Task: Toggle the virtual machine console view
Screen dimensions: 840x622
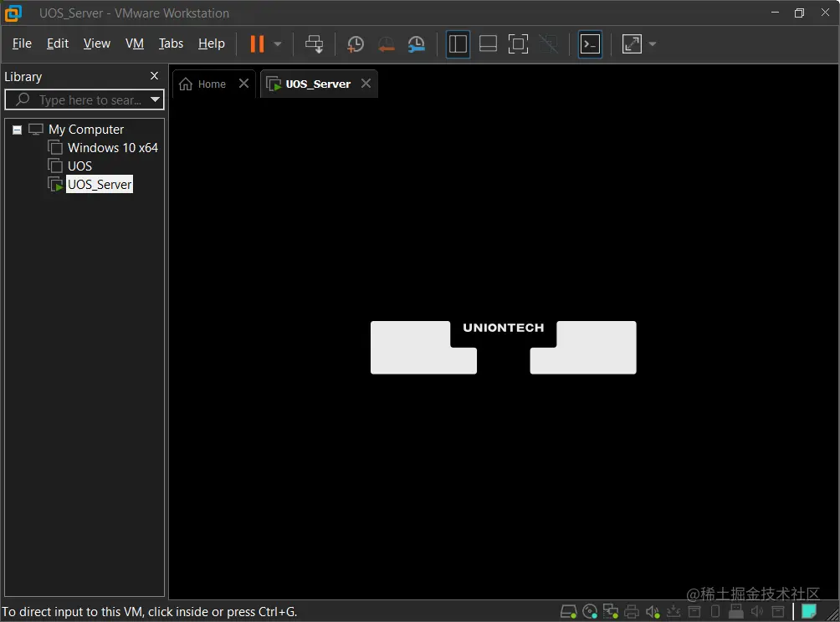Action: pos(590,43)
